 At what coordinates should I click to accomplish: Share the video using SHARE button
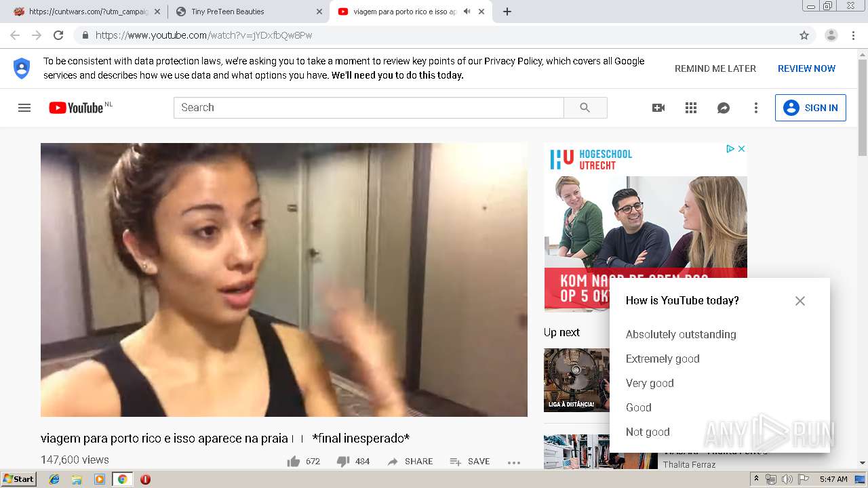410,462
